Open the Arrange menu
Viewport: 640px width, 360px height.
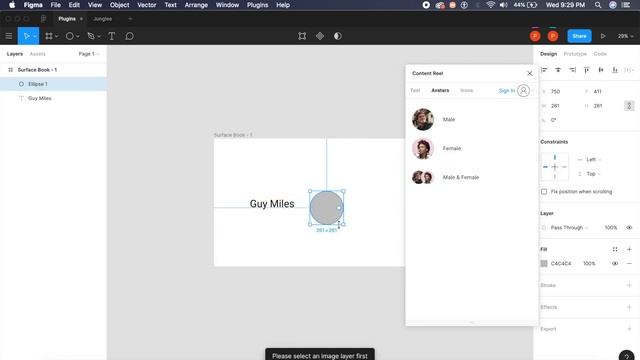click(x=196, y=5)
